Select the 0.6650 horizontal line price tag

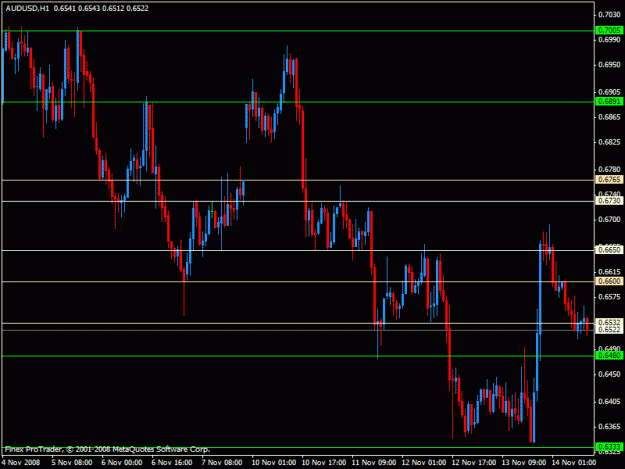pyautogui.click(x=609, y=250)
